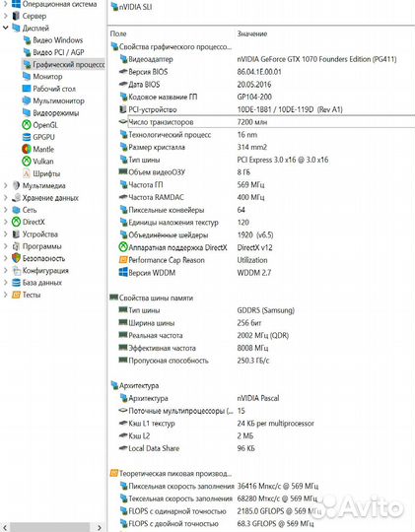Click the nVIDIA SLI device icon

pos(114,7)
